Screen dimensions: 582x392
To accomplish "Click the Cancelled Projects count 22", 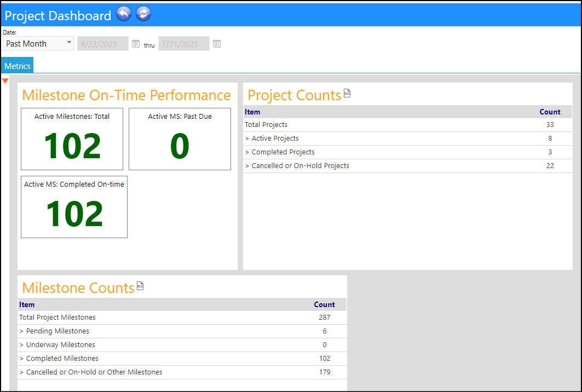I will coord(550,166).
